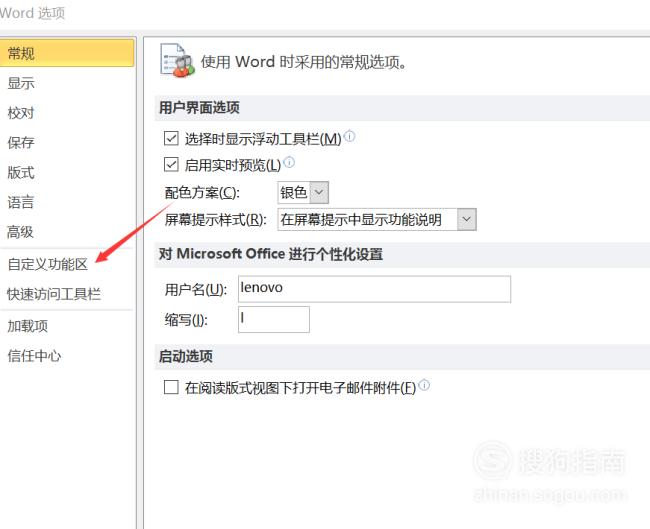
Task: Click the 启动选项 section heading
Action: (186, 356)
